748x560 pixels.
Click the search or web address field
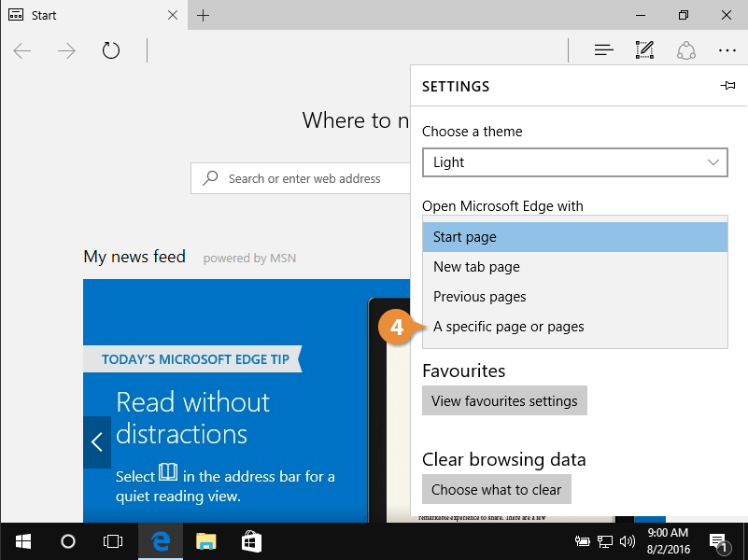[308, 177]
